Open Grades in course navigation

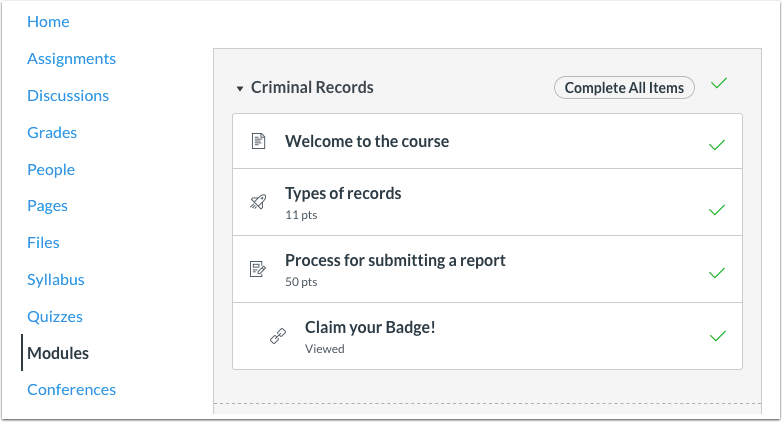(x=52, y=132)
